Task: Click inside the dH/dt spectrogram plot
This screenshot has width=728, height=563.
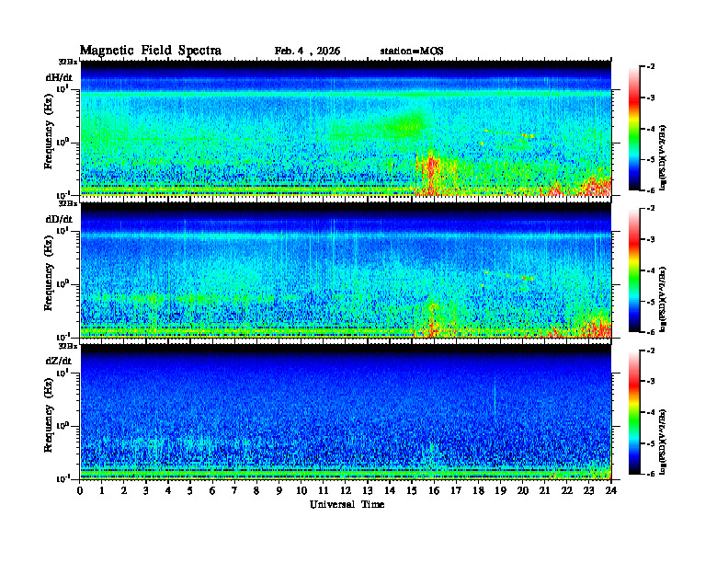Action: tap(346, 128)
